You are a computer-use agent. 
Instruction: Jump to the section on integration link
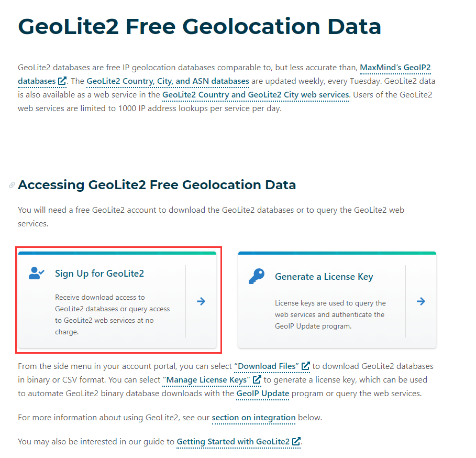(x=253, y=418)
